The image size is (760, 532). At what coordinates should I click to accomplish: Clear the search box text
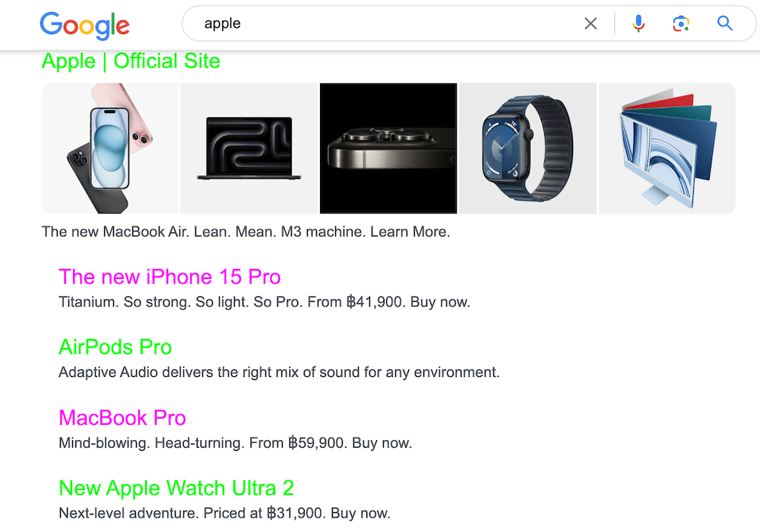pyautogui.click(x=591, y=24)
